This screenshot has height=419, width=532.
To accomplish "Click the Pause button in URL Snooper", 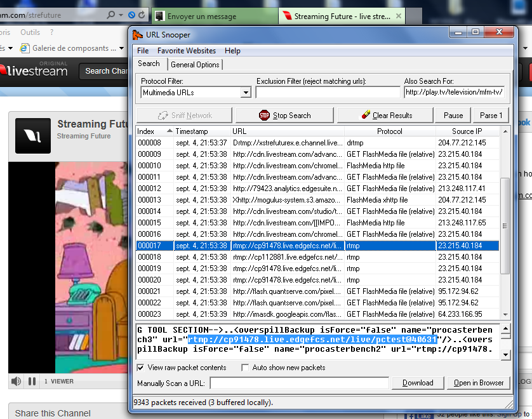I will coord(453,116).
